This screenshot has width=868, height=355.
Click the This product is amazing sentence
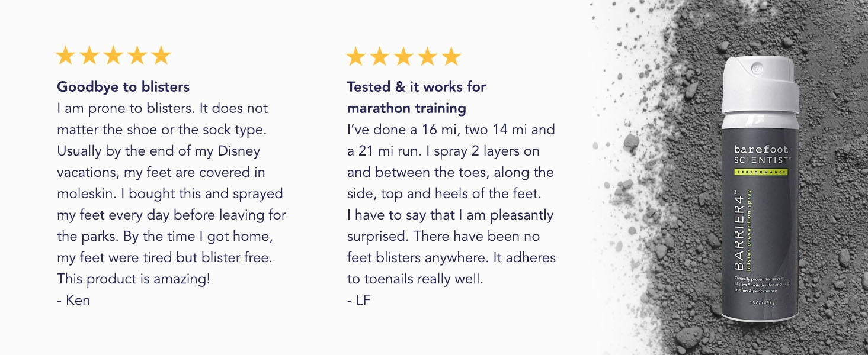tap(133, 279)
